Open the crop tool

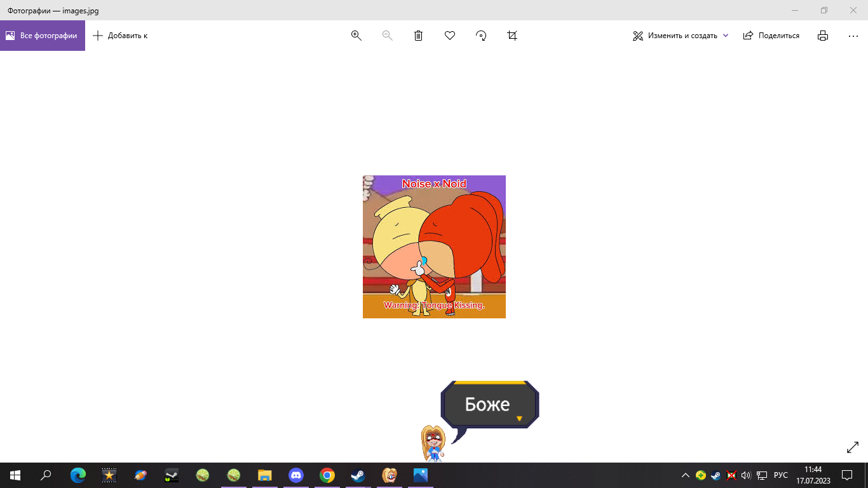tap(512, 36)
